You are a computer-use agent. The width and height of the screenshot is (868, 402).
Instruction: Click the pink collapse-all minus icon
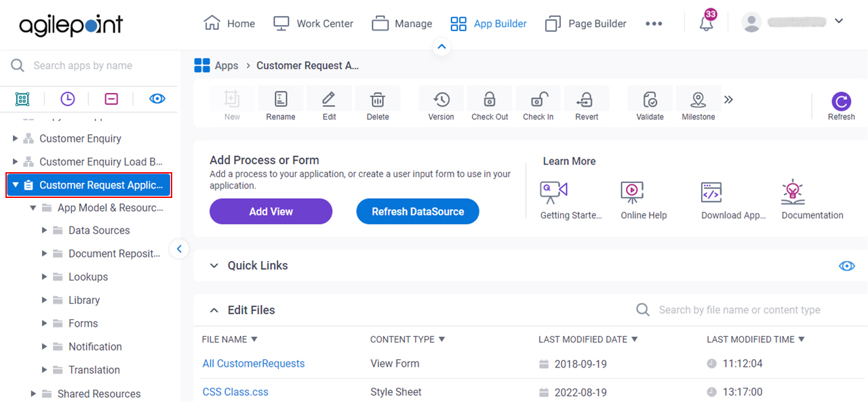[x=112, y=99]
